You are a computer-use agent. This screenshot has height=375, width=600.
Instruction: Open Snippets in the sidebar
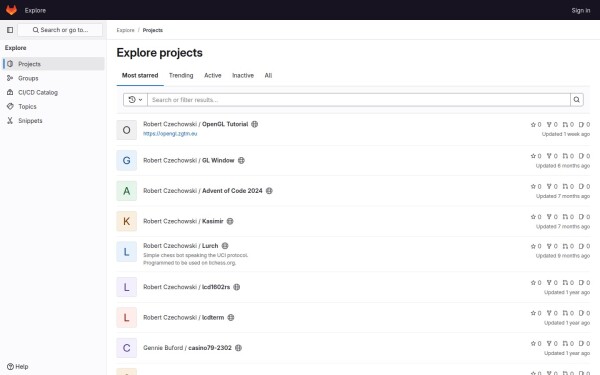click(54, 121)
